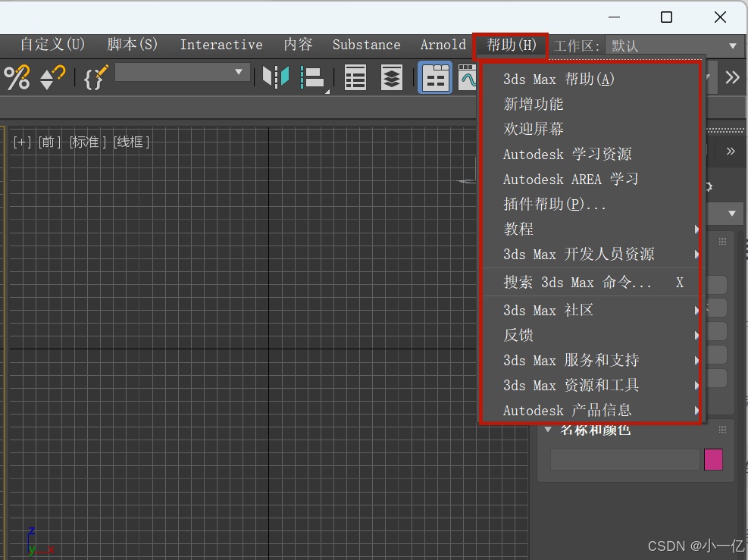Click the [前] viewport view label
The image size is (748, 560).
49,142
